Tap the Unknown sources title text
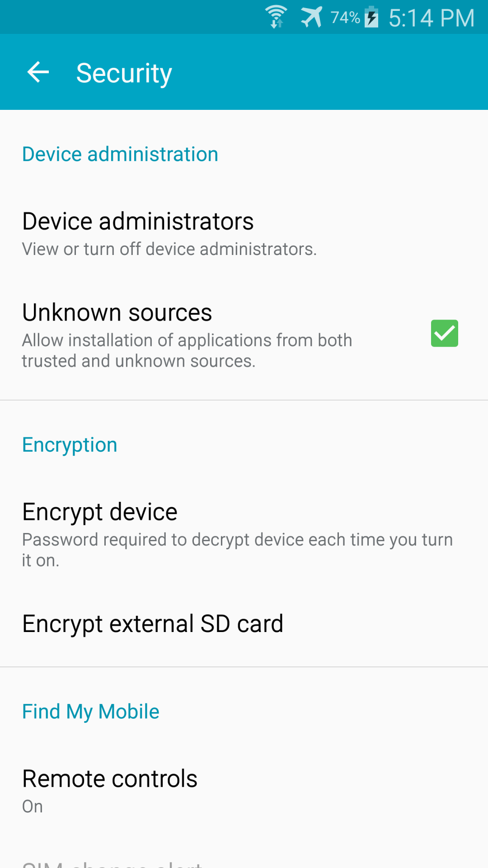The height and width of the screenshot is (868, 488). pyautogui.click(x=117, y=312)
